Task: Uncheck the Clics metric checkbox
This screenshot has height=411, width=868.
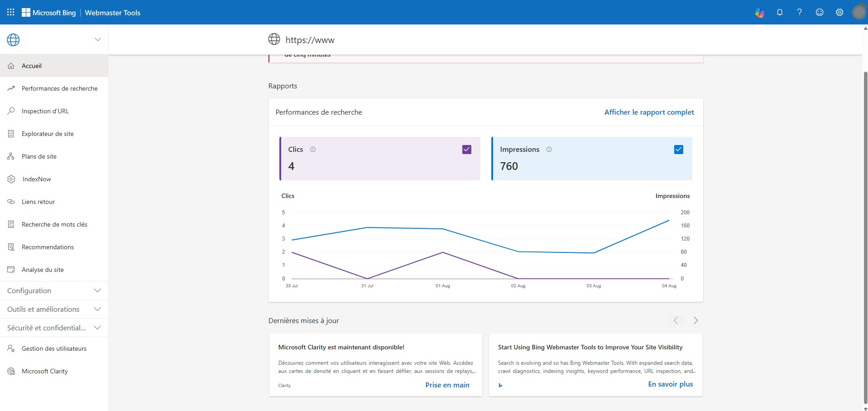Action: pos(466,149)
